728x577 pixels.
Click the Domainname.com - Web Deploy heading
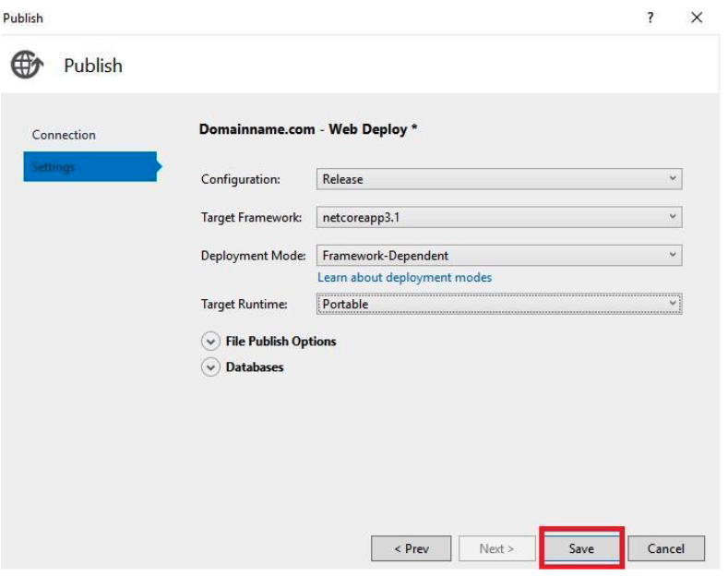pyautogui.click(x=308, y=129)
